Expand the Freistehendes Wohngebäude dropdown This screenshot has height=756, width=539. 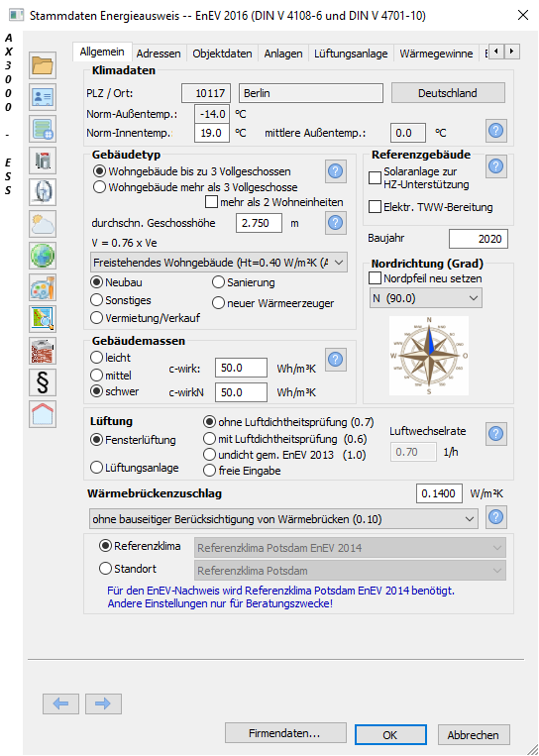point(219,263)
